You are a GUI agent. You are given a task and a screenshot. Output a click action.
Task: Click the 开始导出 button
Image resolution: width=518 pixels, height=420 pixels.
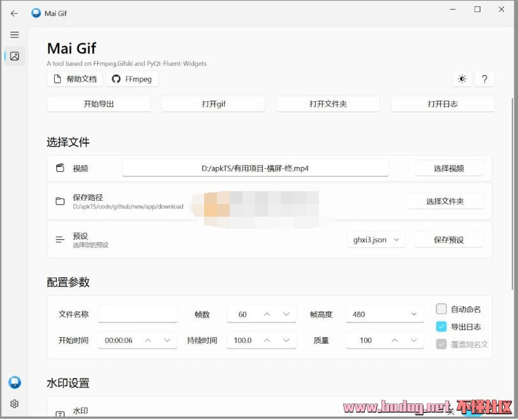99,104
